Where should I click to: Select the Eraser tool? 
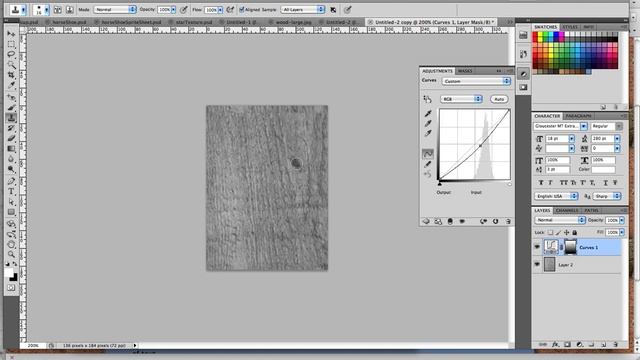(11, 138)
